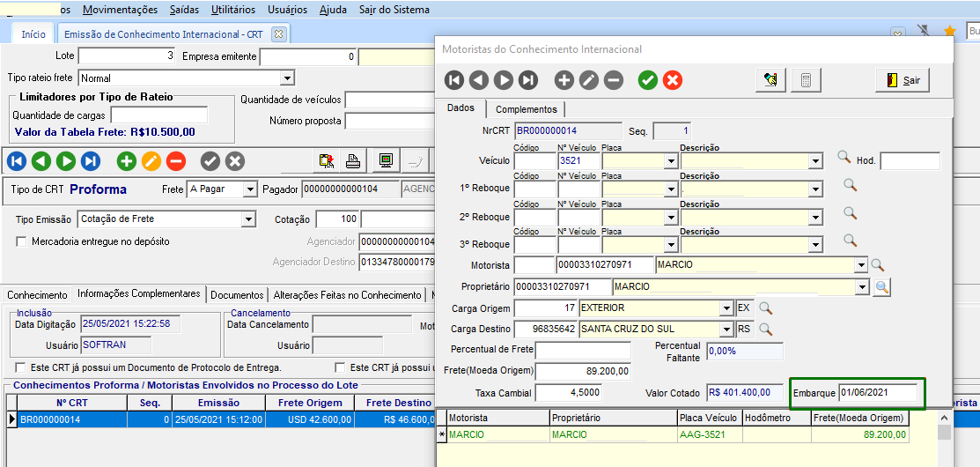This screenshot has height=467, width=980.
Task: Click the red cancel X in Motoristas dialog
Action: pyautogui.click(x=673, y=80)
